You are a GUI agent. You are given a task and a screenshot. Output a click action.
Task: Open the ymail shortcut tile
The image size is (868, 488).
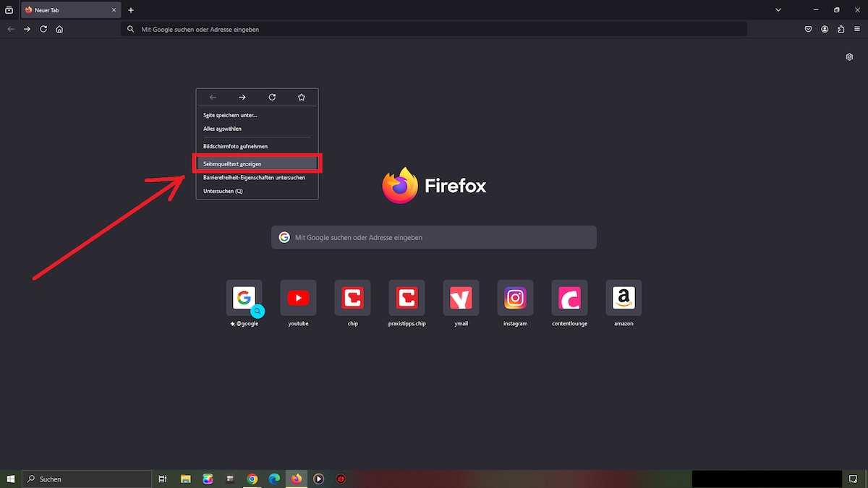point(461,298)
